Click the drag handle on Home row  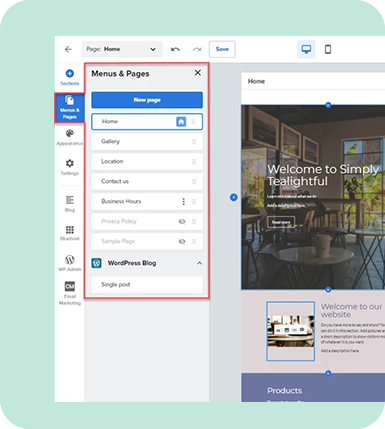tap(193, 122)
